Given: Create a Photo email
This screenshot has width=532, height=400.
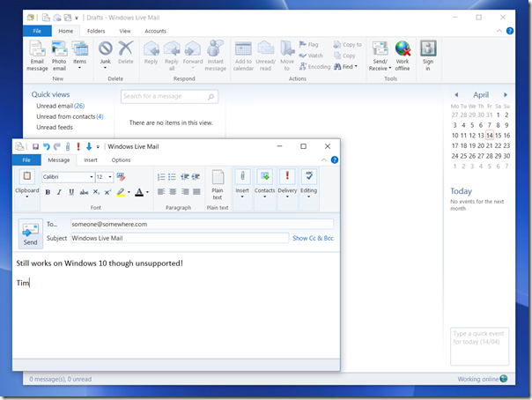Looking at the screenshot, I should 59,56.
